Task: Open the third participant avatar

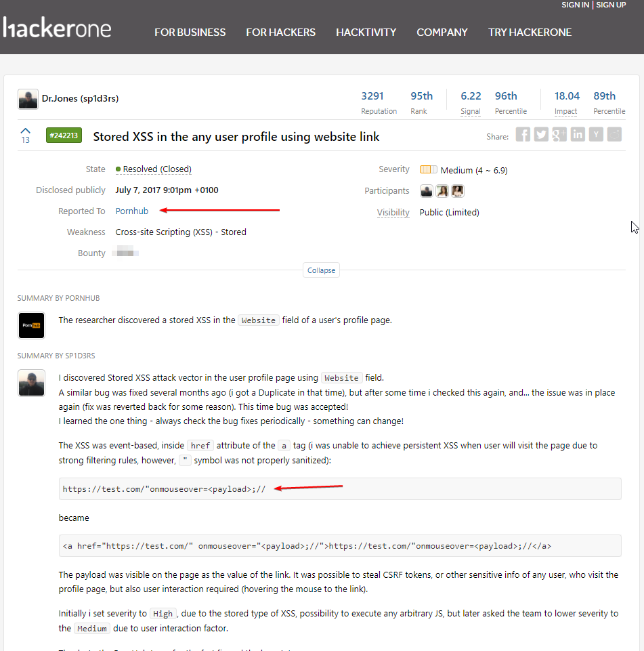Action: [458, 191]
